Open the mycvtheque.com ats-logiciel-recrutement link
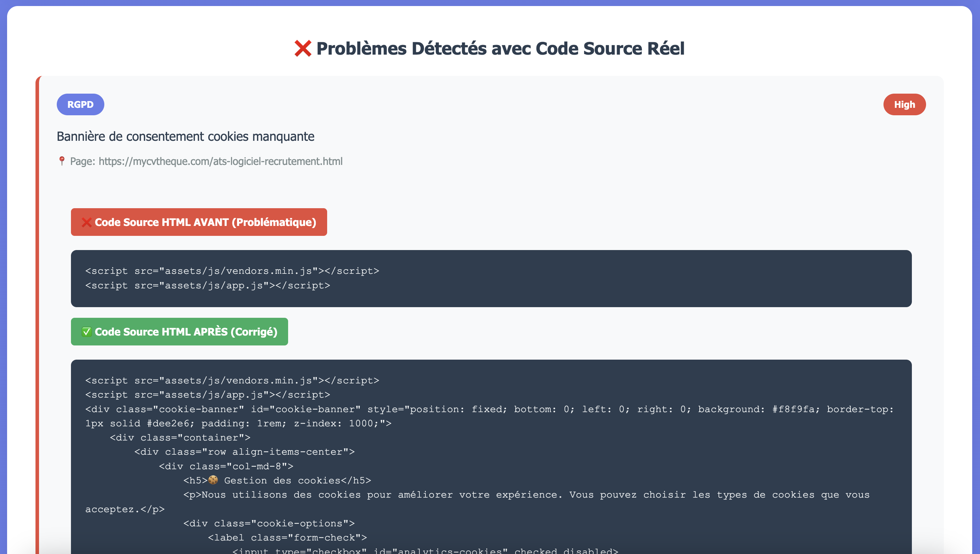Viewport: 980px width, 554px height. pyautogui.click(x=220, y=161)
